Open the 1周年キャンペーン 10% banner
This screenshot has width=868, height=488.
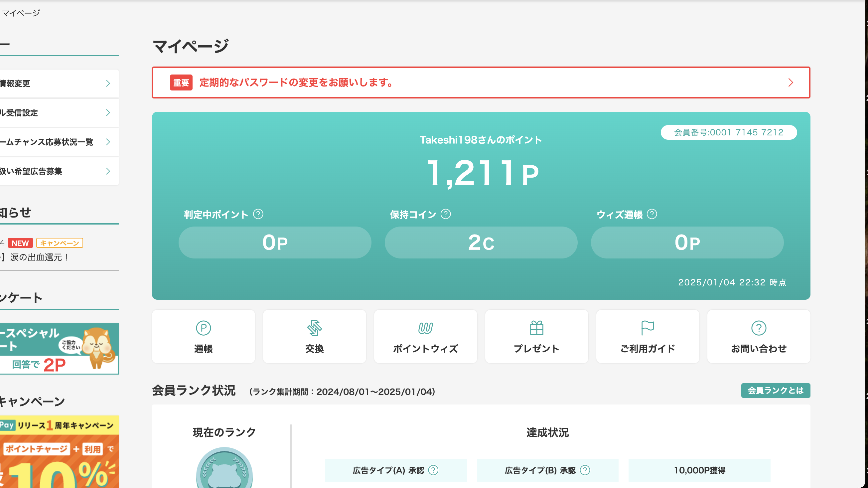59,452
